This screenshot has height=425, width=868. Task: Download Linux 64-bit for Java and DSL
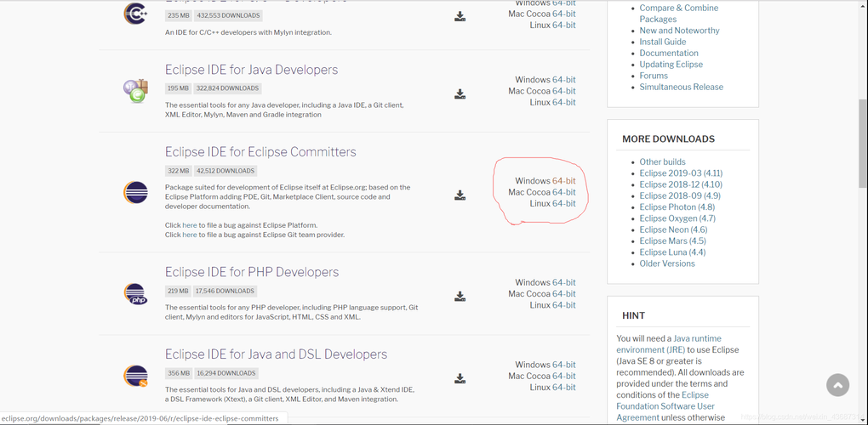click(x=563, y=388)
